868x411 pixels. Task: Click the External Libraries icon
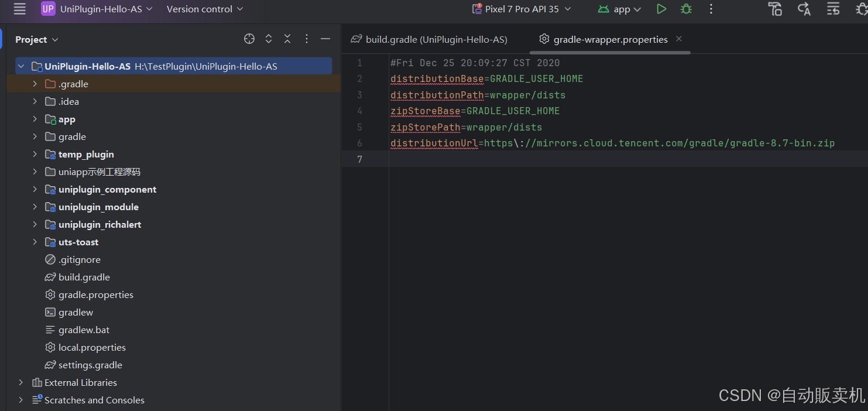(x=36, y=382)
